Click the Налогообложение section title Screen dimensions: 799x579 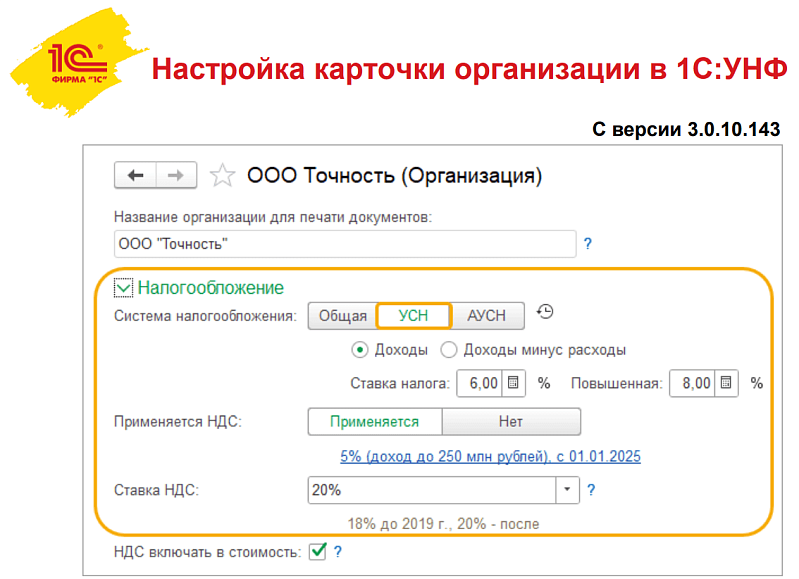point(210,288)
